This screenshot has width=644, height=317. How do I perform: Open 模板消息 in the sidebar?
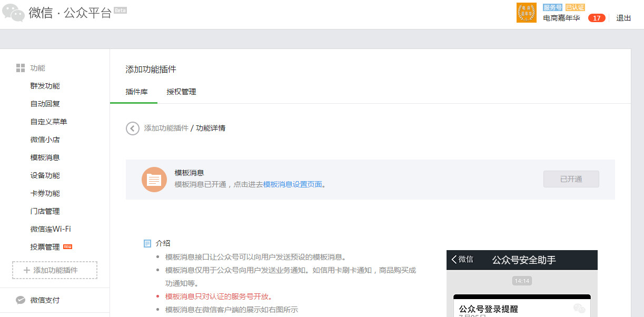(45, 157)
